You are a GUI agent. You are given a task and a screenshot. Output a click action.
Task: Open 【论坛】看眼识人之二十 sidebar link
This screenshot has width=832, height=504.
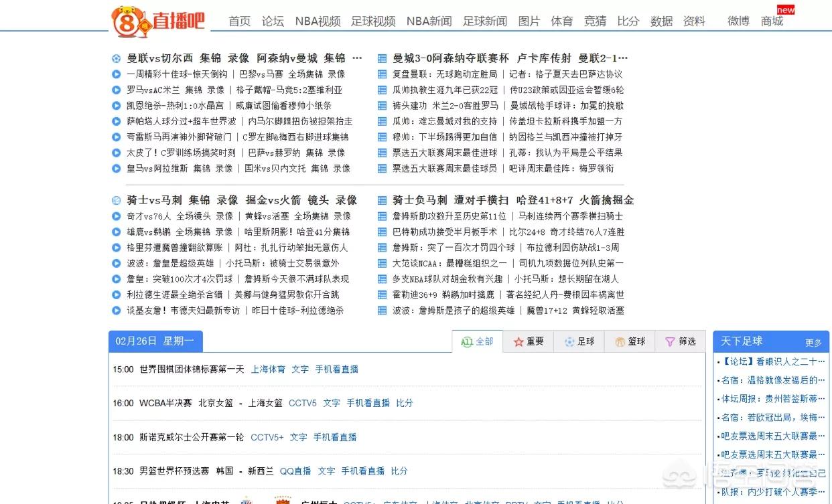[774, 361]
